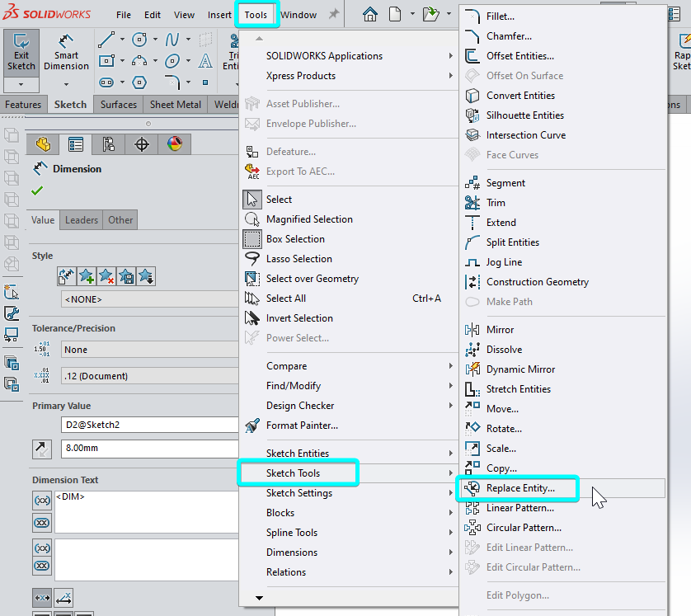Click Add Style star-plus icon
691x616 pixels.
click(87, 276)
